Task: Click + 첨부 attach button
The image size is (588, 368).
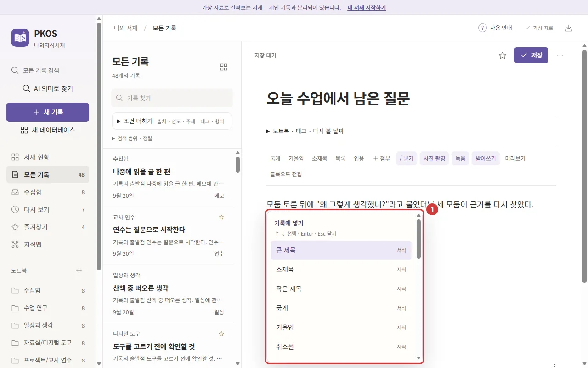Action: 381,158
